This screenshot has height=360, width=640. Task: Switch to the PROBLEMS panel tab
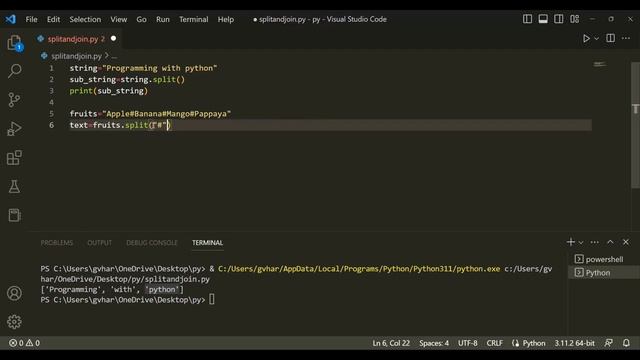pos(57,242)
